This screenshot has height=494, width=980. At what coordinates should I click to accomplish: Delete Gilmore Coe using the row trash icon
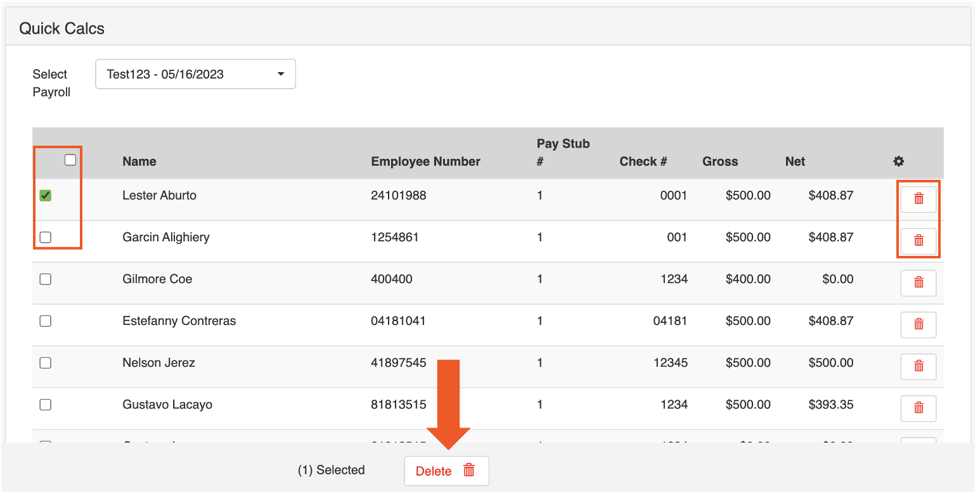click(919, 282)
